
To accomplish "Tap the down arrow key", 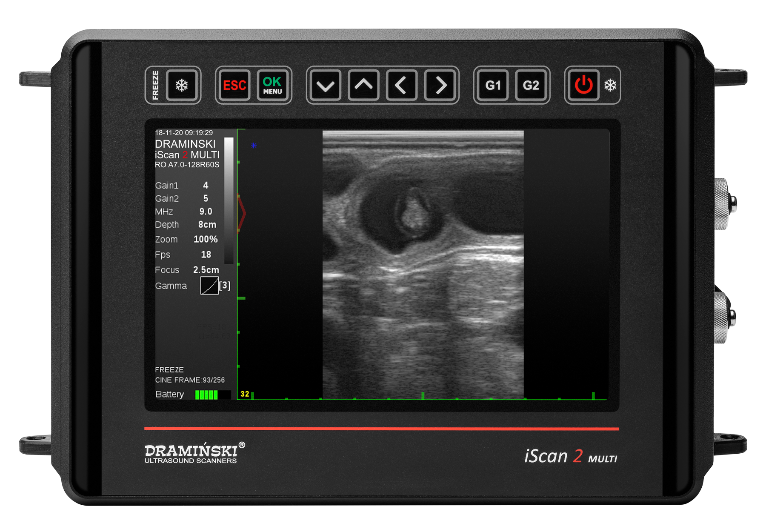I will click(x=326, y=86).
